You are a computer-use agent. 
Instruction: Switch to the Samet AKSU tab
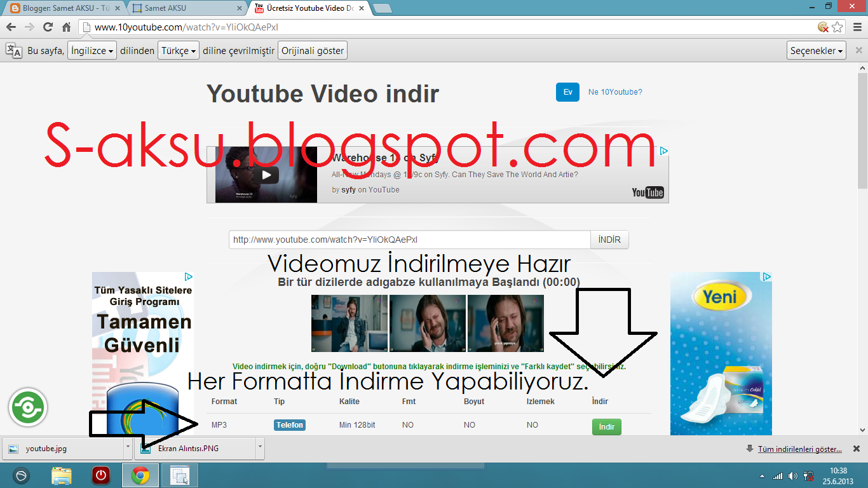click(x=186, y=8)
